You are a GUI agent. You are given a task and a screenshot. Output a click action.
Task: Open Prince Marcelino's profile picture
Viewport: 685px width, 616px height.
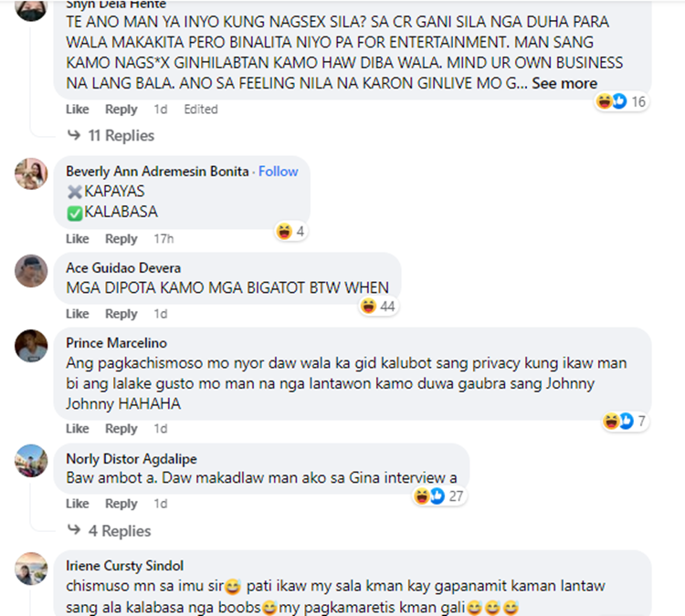[x=31, y=346]
